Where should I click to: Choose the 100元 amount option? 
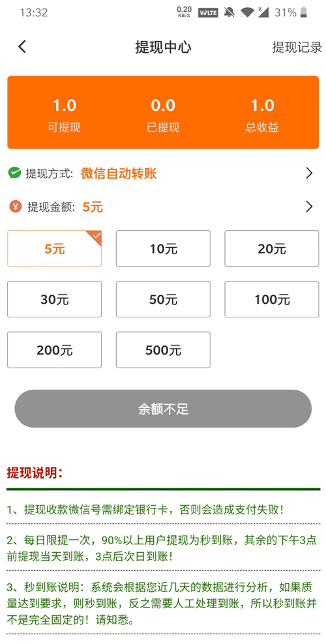pyautogui.click(x=271, y=299)
